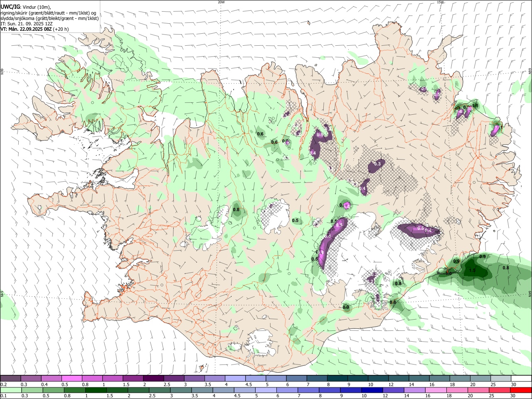532x399 pixels.
Task: Pick the bright magenta swatch between 0.5 and 0.8
Action: (72, 378)
